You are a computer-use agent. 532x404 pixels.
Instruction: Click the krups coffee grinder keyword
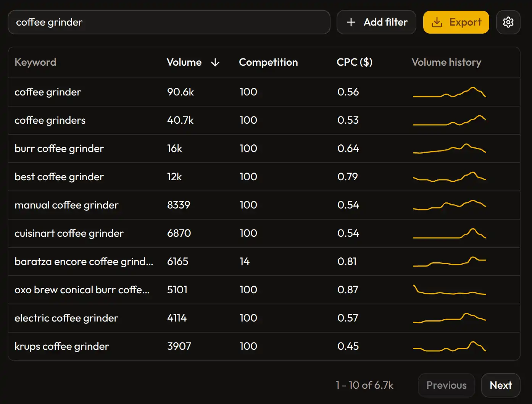[61, 346]
